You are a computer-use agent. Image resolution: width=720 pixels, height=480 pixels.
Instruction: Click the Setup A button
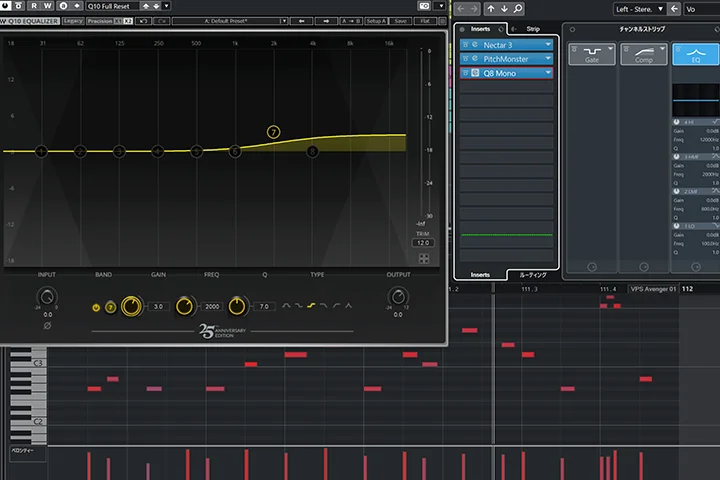pyautogui.click(x=377, y=21)
